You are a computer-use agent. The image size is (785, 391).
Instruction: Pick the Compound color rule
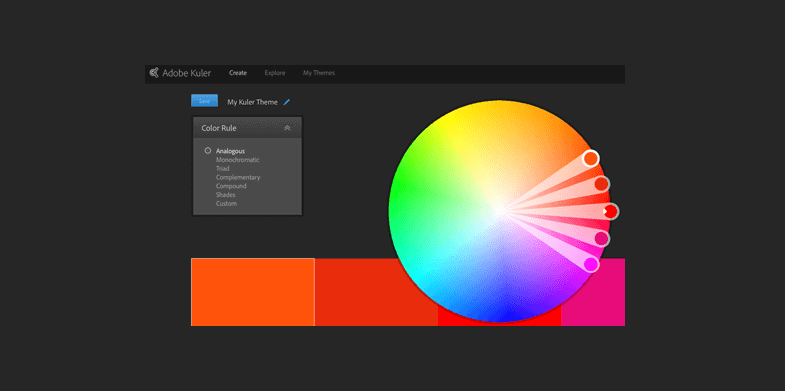[231, 186]
